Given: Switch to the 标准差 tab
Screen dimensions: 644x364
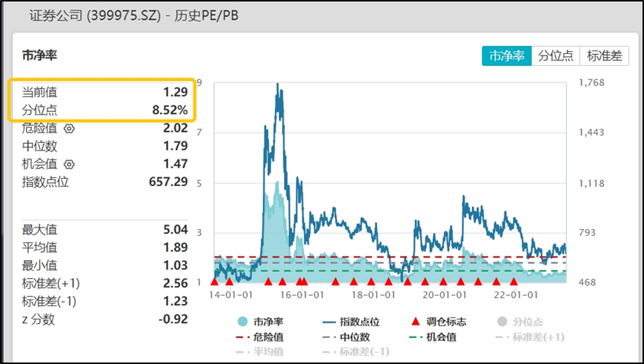Looking at the screenshot, I should (604, 56).
